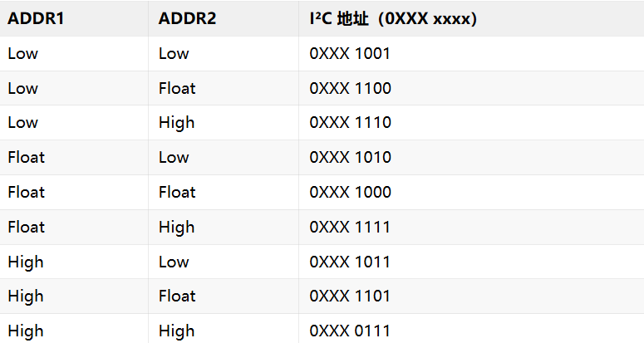Select the address cell 0XXX 0111

pos(350,331)
